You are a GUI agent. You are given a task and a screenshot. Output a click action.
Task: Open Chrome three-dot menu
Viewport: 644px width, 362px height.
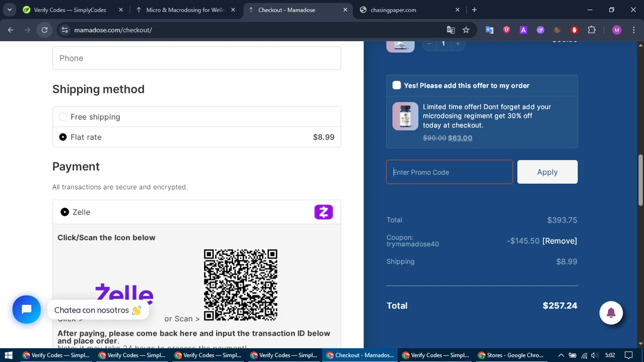[634, 30]
